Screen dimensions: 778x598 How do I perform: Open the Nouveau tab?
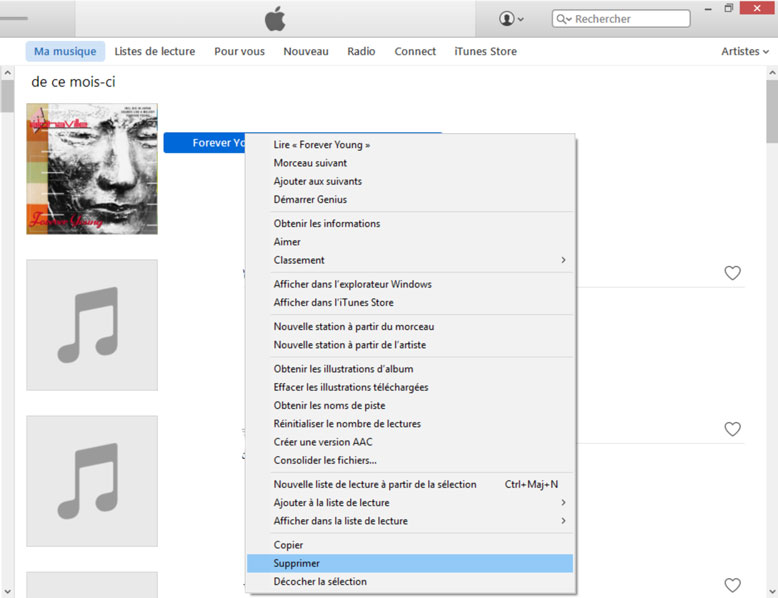click(x=306, y=51)
